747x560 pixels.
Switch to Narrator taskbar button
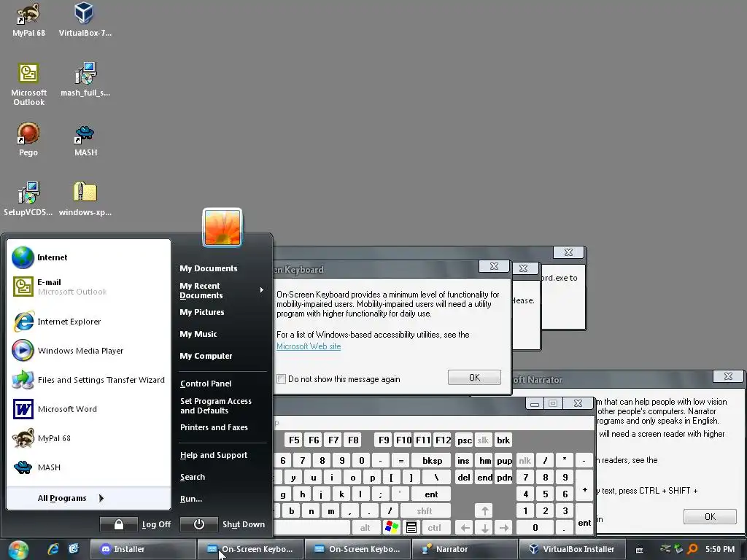(465, 549)
